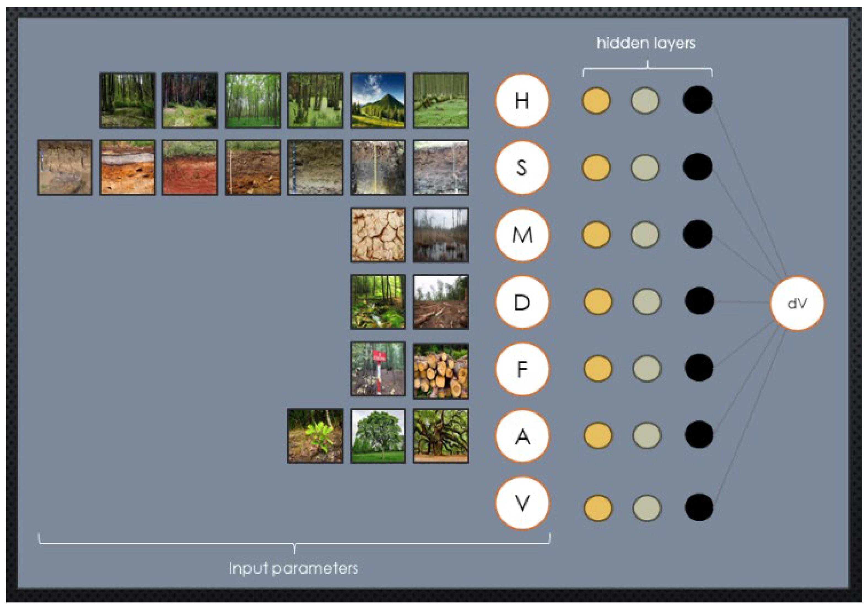Select the S input node circle
The image size is (868, 611).
pos(522,167)
